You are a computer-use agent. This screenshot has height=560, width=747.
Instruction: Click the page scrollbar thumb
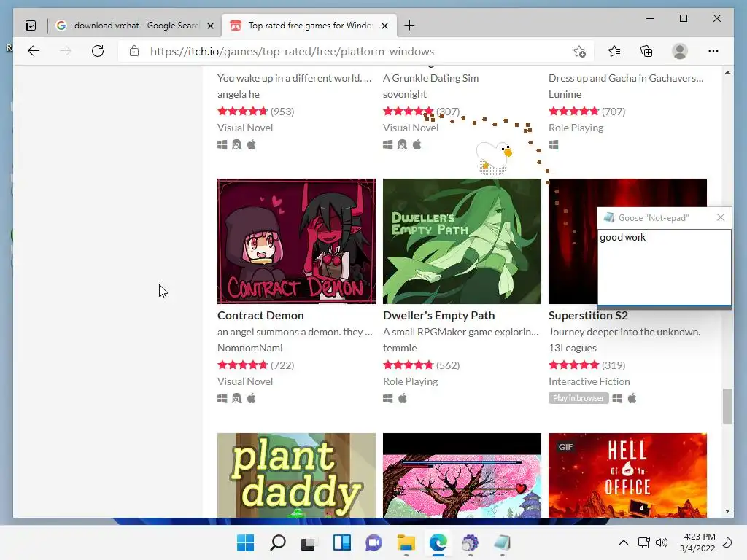coord(727,406)
